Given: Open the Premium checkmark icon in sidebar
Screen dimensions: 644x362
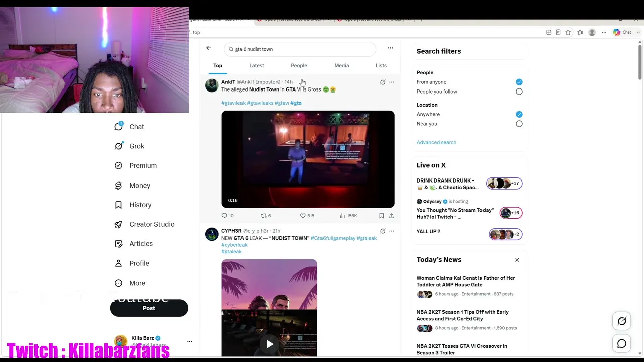Looking at the screenshot, I should coord(119,165).
